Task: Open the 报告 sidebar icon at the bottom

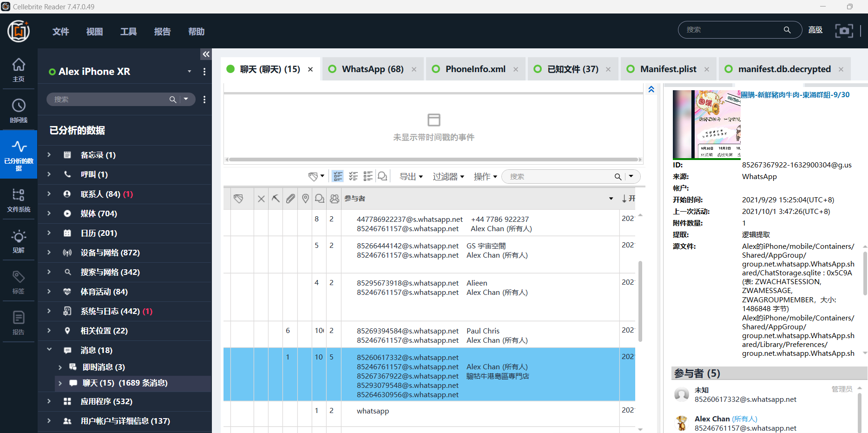Action: click(x=19, y=323)
